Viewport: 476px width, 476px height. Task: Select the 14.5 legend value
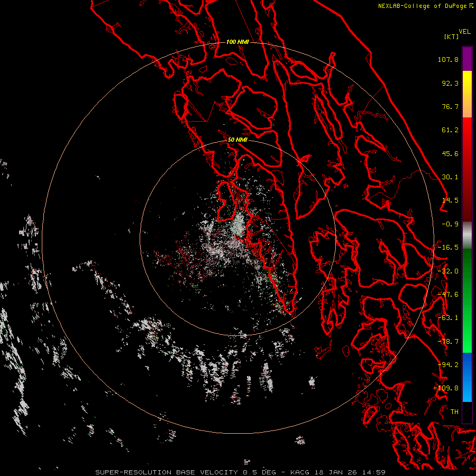[x=450, y=200]
